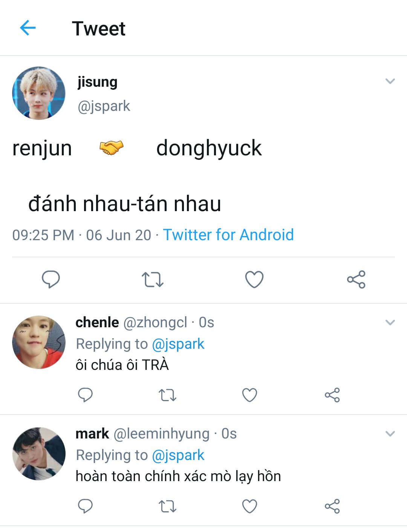Retweet chenle's reply
This screenshot has height=532, width=407.
167,395
